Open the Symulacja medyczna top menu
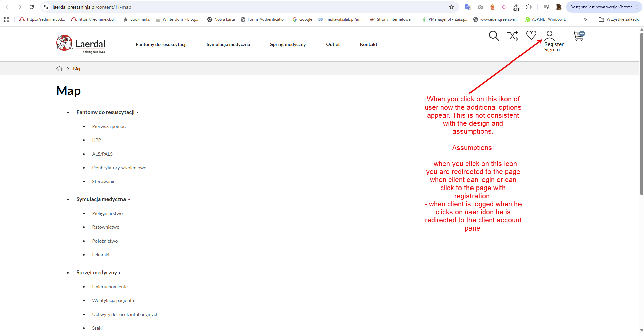The image size is (644, 333). 228,44
